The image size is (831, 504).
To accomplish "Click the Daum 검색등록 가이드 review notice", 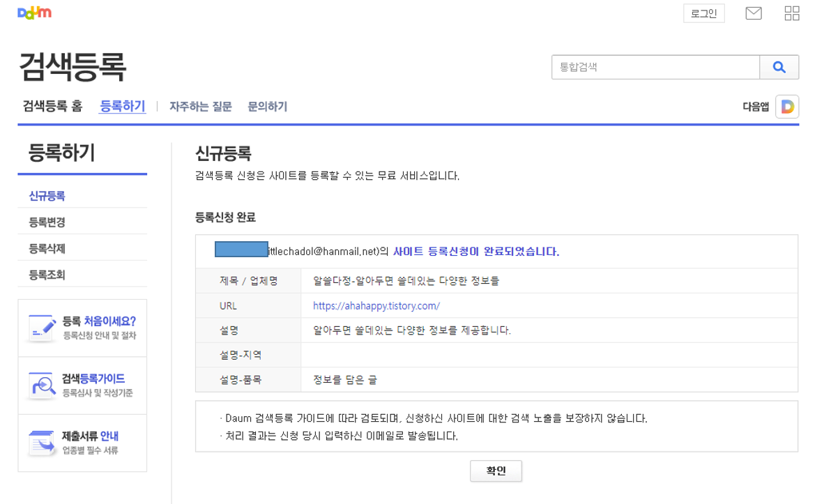I will tap(434, 419).
